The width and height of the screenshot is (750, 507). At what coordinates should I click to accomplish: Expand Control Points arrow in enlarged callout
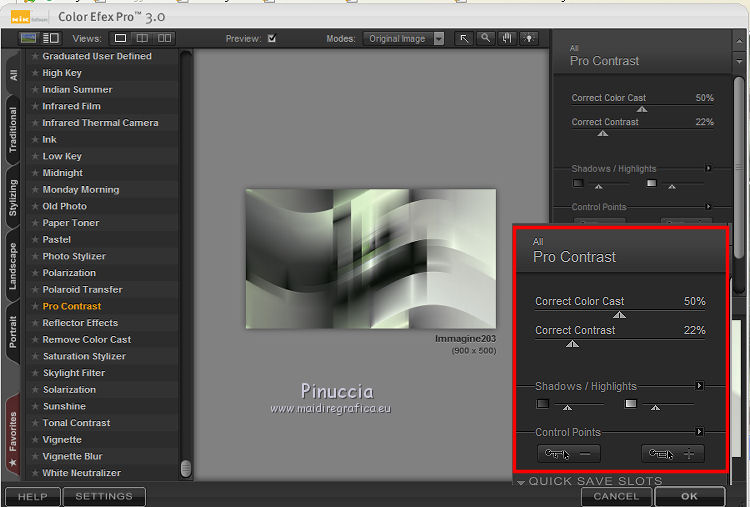pos(699,431)
